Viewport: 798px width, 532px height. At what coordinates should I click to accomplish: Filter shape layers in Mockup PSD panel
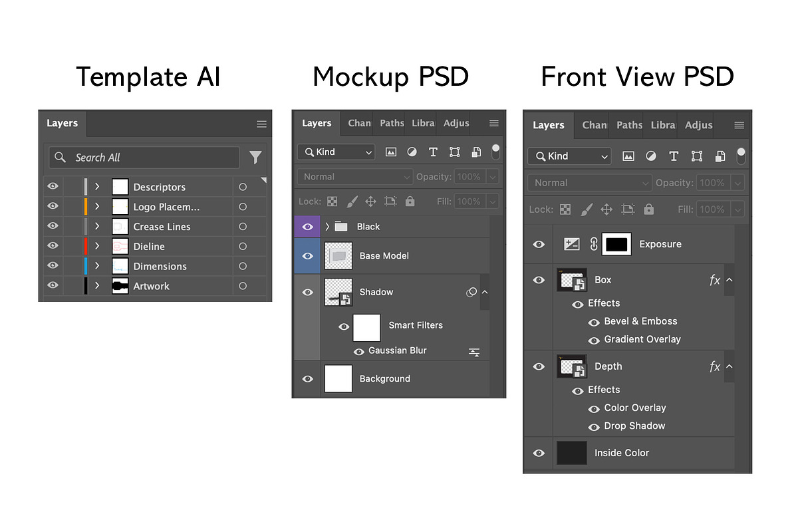pyautogui.click(x=454, y=152)
